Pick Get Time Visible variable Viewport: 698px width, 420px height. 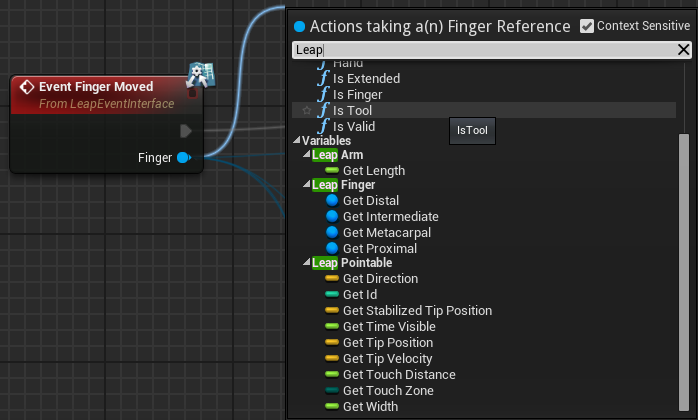[x=380, y=326]
